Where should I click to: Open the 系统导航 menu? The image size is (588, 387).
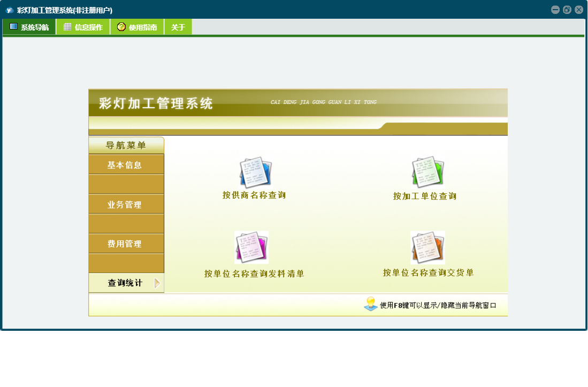point(29,27)
